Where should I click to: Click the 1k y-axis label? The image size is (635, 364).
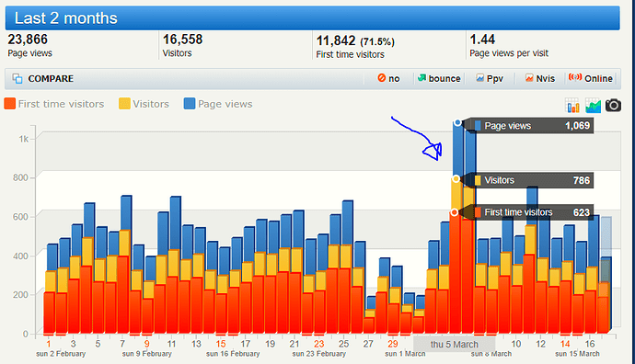24,139
